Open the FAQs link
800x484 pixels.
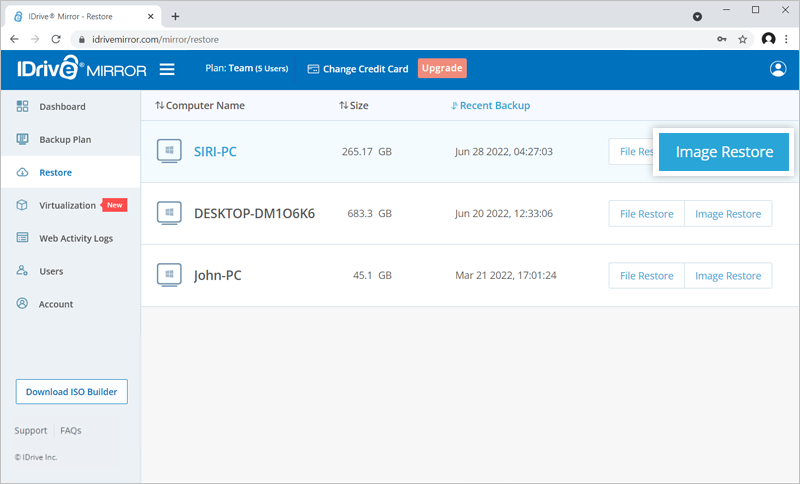pyautogui.click(x=70, y=430)
